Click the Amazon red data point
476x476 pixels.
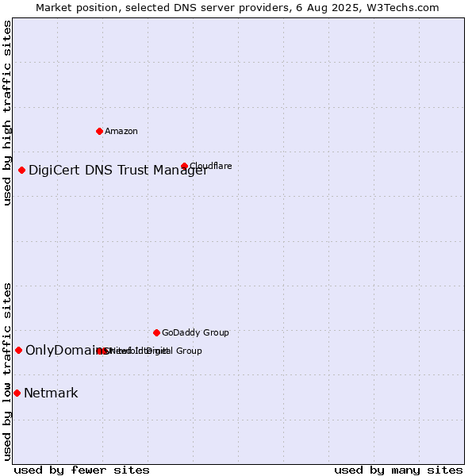[x=99, y=131]
